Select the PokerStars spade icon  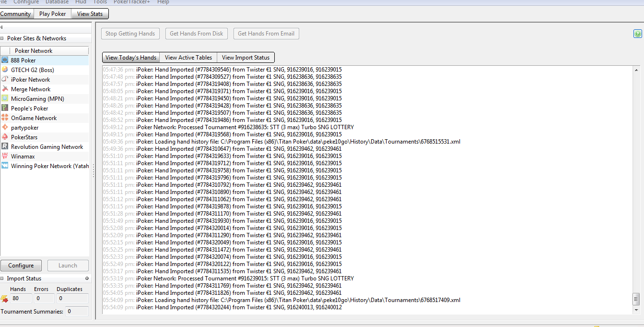coord(5,137)
